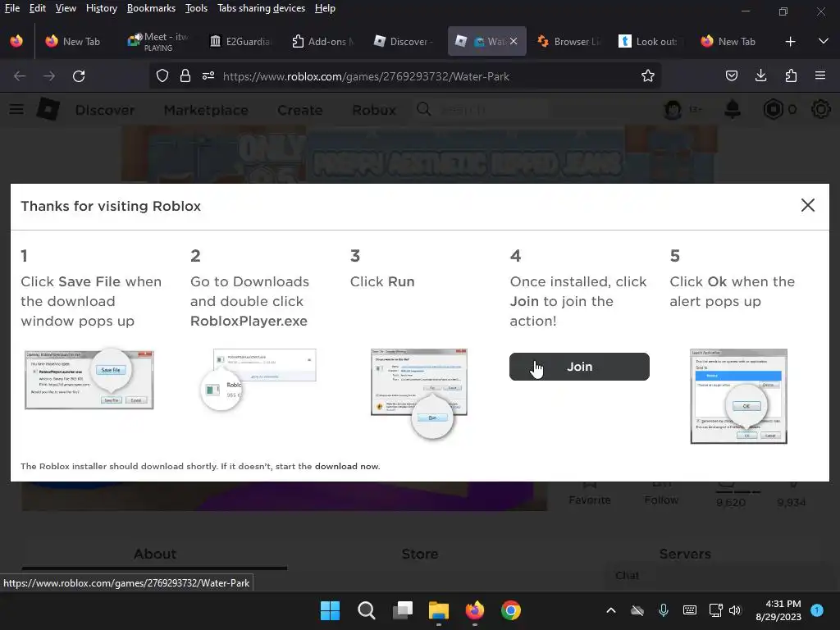Click the Run dialog step thumbnail
The height and width of the screenshot is (630, 840).
(419, 393)
